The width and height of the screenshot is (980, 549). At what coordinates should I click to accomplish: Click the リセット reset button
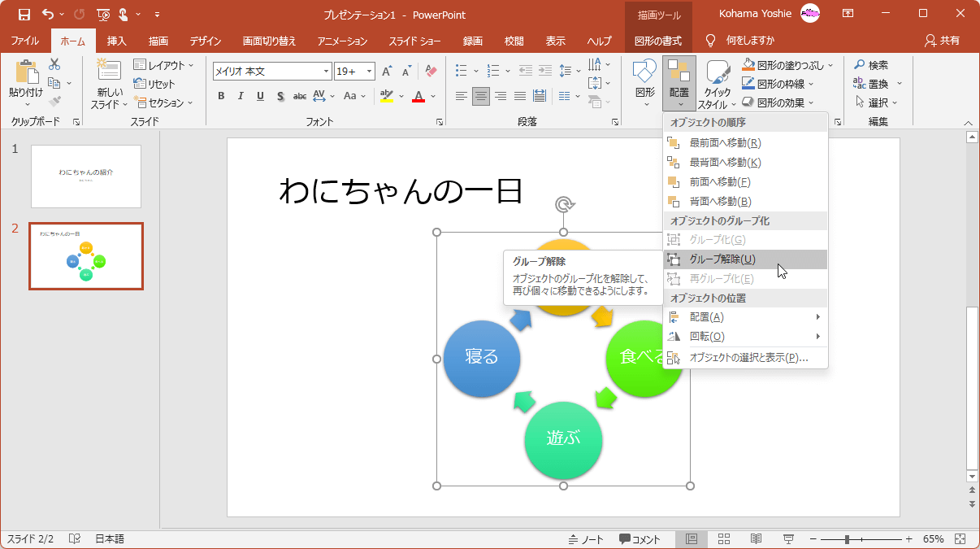(154, 84)
